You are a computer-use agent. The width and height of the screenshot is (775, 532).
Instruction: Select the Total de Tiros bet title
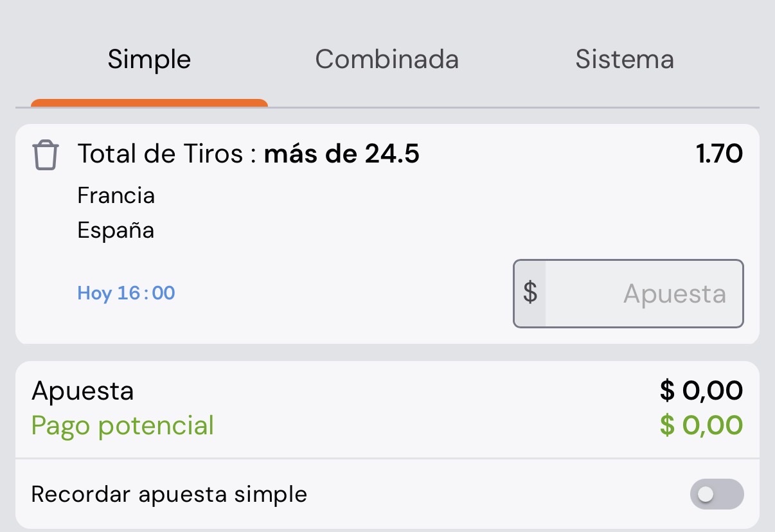tap(161, 154)
